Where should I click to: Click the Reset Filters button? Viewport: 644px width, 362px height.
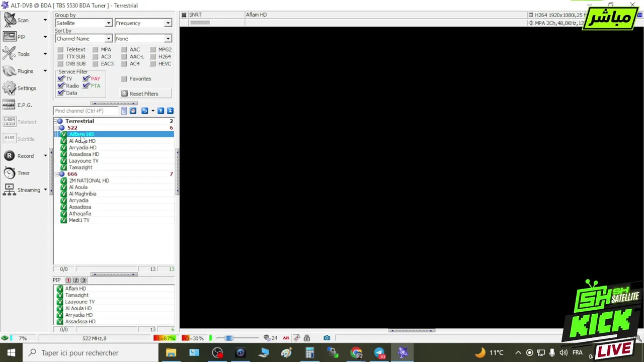(146, 94)
